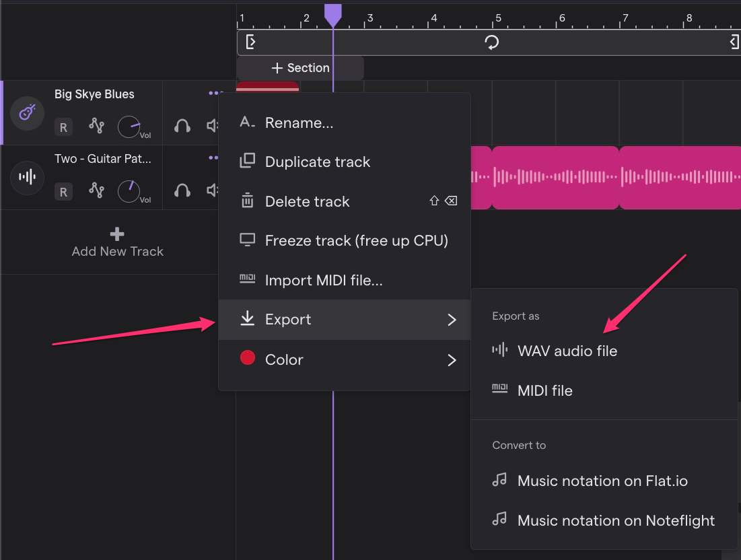Click the Import MIDI icon
Image resolution: width=741 pixels, height=560 pixels.
[x=247, y=279]
